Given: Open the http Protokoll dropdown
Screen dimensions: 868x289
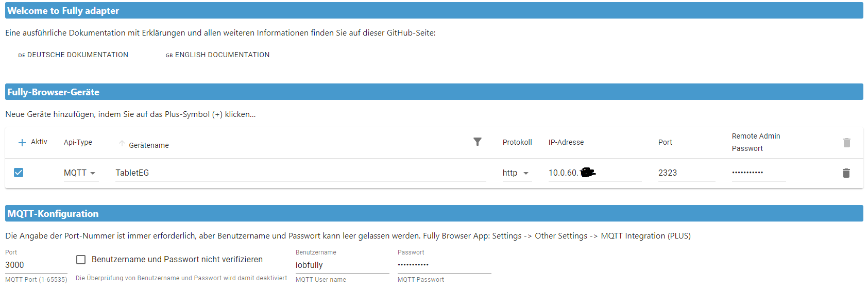Looking at the screenshot, I should [x=517, y=173].
